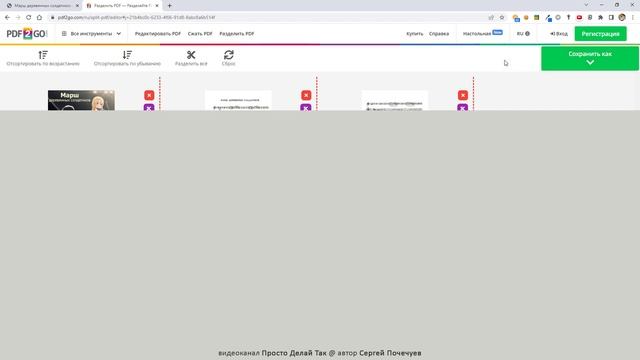
Task: Open the 'Настольная' desktop app link
Action: coord(482,33)
